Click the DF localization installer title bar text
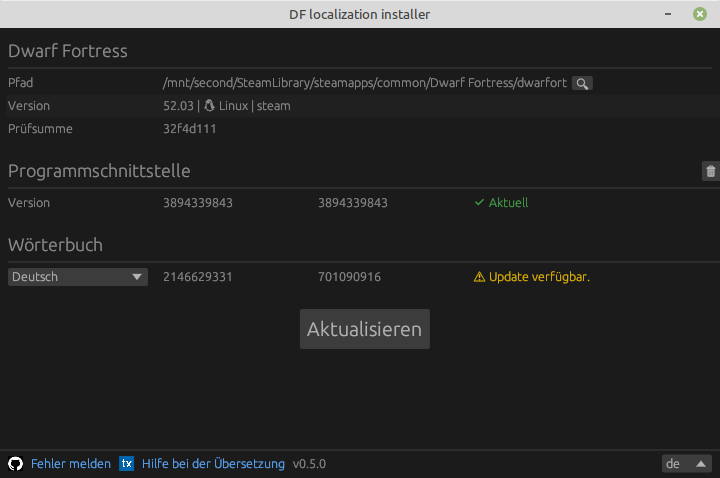The width and height of the screenshot is (720, 478). pyautogui.click(x=360, y=14)
